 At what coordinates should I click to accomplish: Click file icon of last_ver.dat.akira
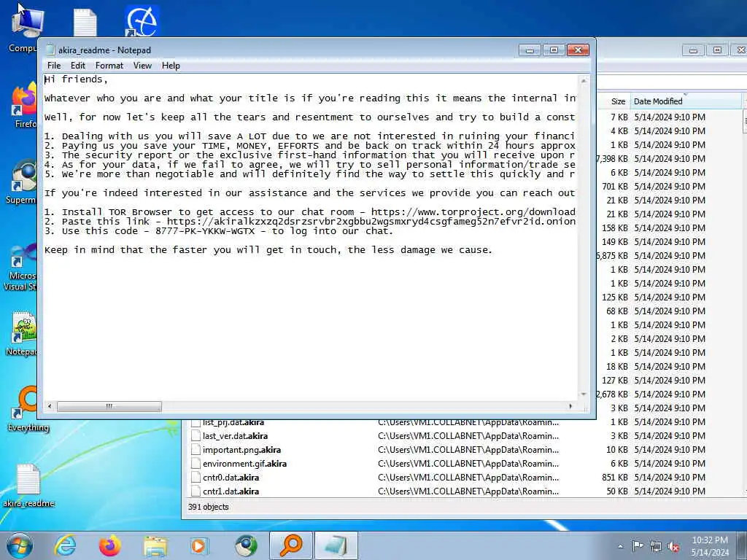196,436
